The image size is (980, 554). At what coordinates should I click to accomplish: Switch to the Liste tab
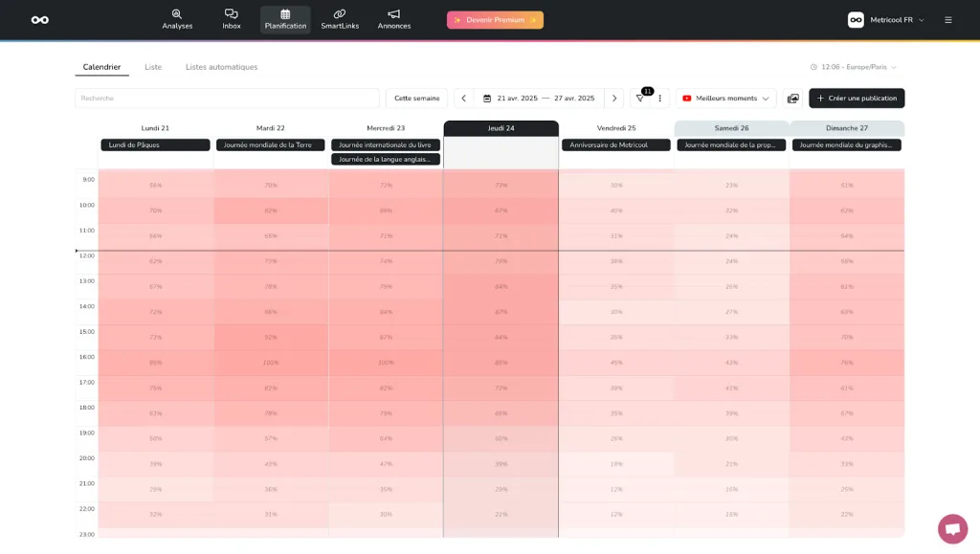click(153, 67)
